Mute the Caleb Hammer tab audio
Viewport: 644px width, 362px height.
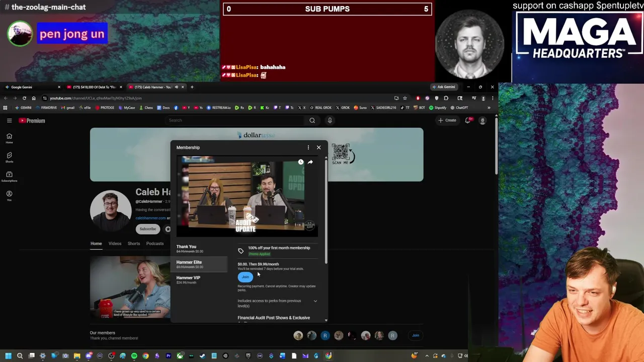click(x=176, y=87)
